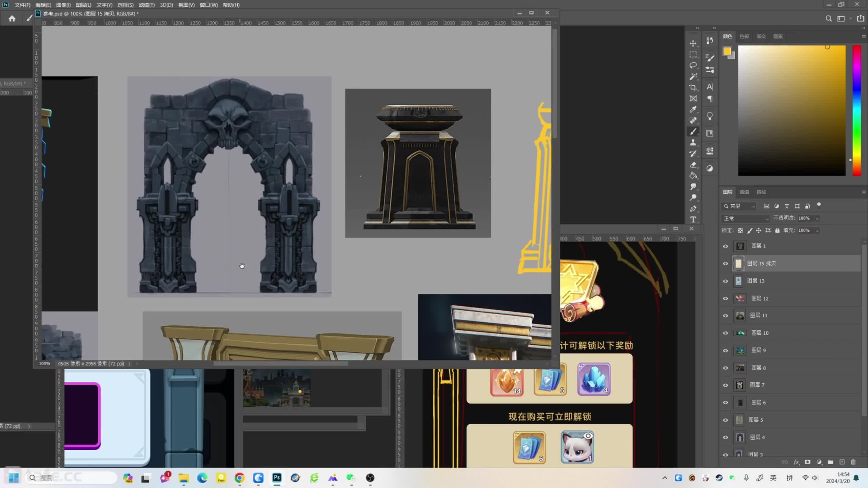
Task: Toggle layer filtering on/off switch
Action: point(819,205)
